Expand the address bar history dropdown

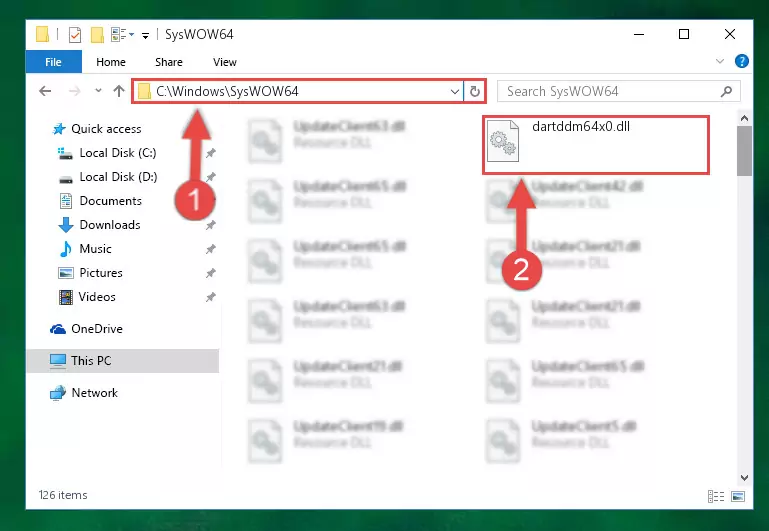click(x=455, y=91)
